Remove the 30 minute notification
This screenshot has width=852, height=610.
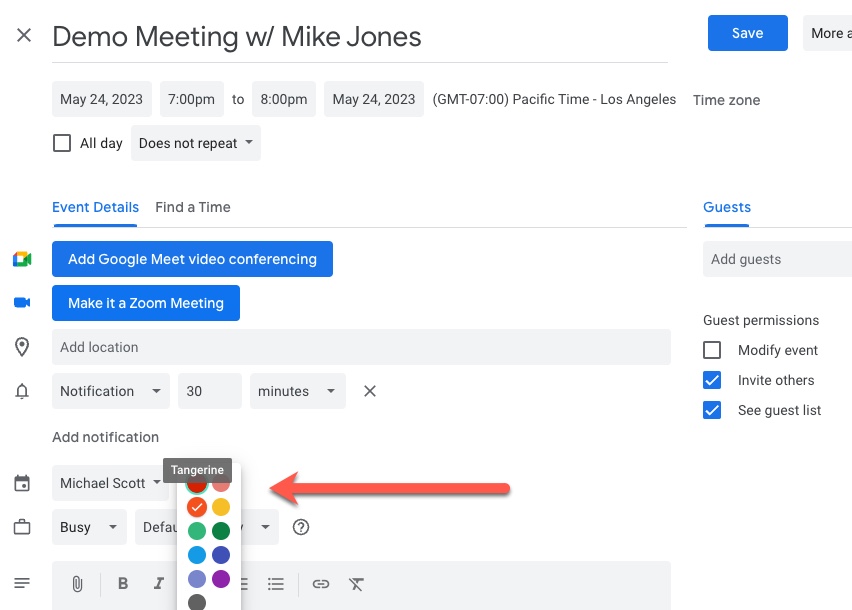click(x=369, y=391)
